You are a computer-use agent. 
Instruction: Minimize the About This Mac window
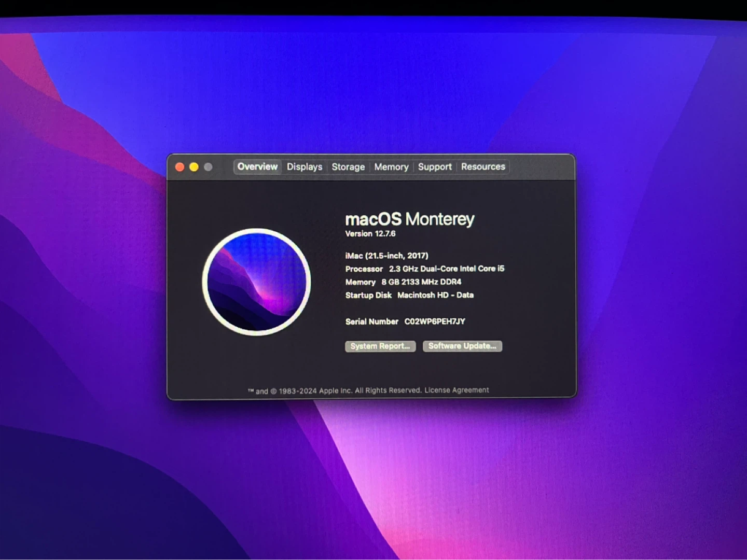[x=194, y=167]
